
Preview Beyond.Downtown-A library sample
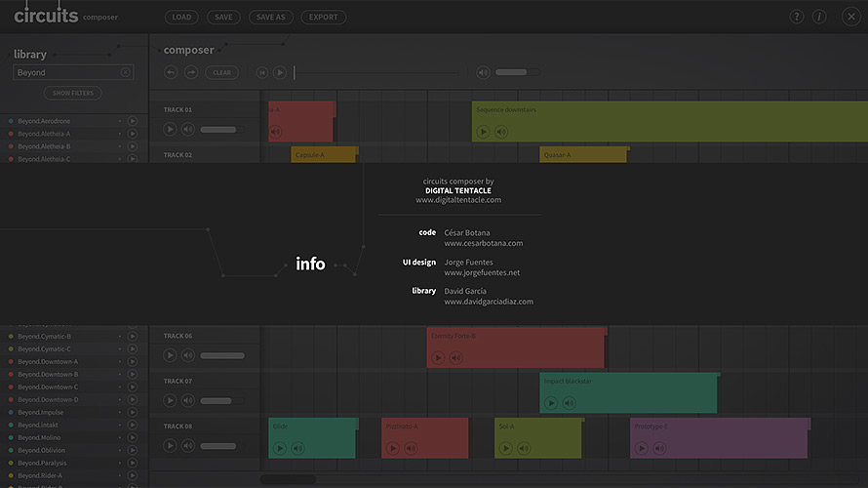click(133, 362)
